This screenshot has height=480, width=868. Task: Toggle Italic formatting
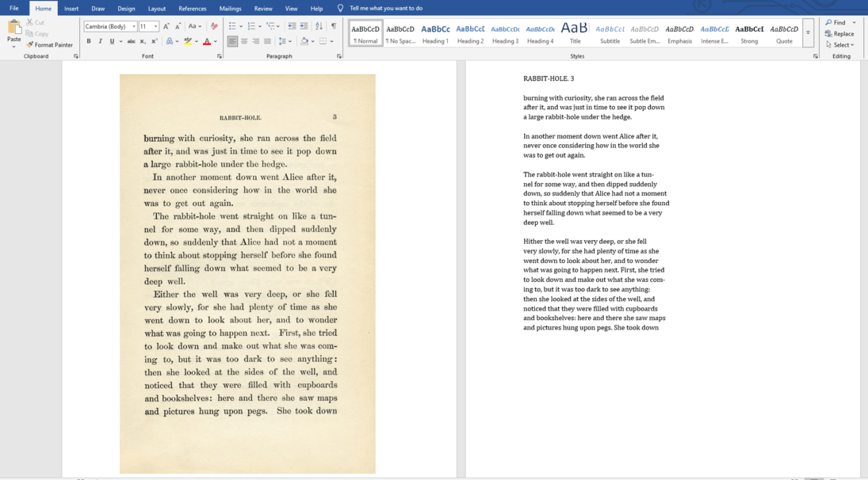pos(100,41)
